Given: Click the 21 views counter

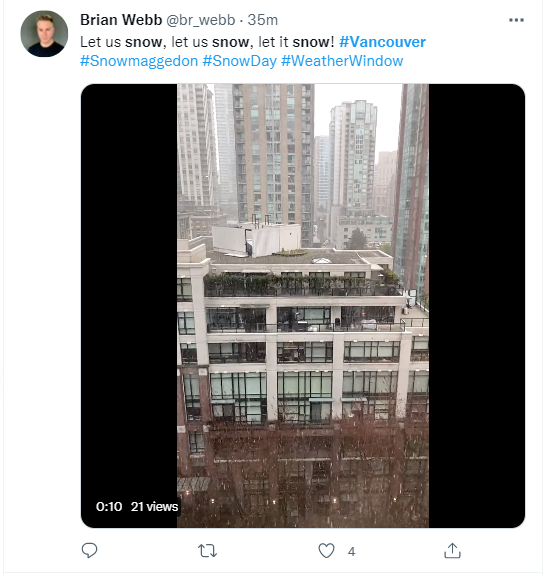Looking at the screenshot, I should (x=154, y=506).
